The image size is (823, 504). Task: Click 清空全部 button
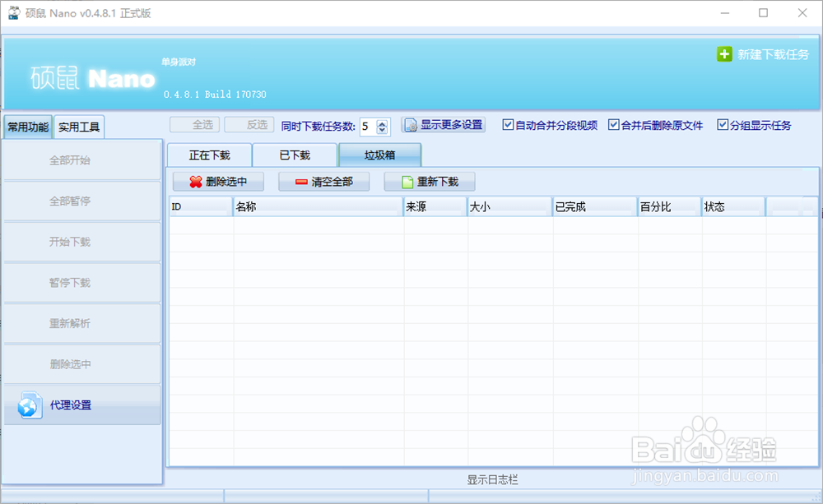click(323, 182)
